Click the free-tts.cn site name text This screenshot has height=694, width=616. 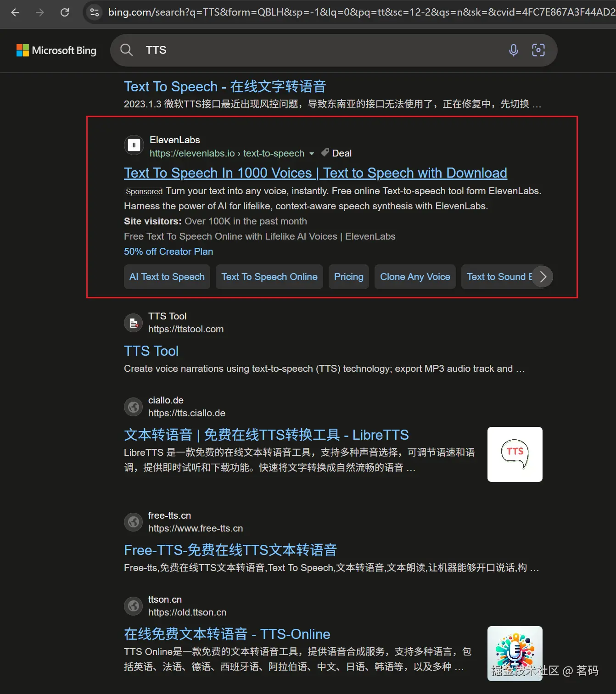tap(169, 515)
